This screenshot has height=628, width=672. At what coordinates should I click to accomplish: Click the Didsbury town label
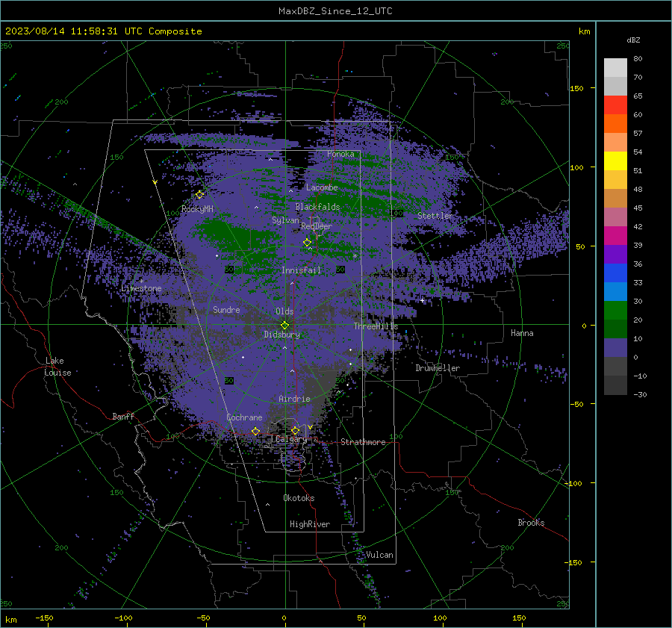click(282, 335)
